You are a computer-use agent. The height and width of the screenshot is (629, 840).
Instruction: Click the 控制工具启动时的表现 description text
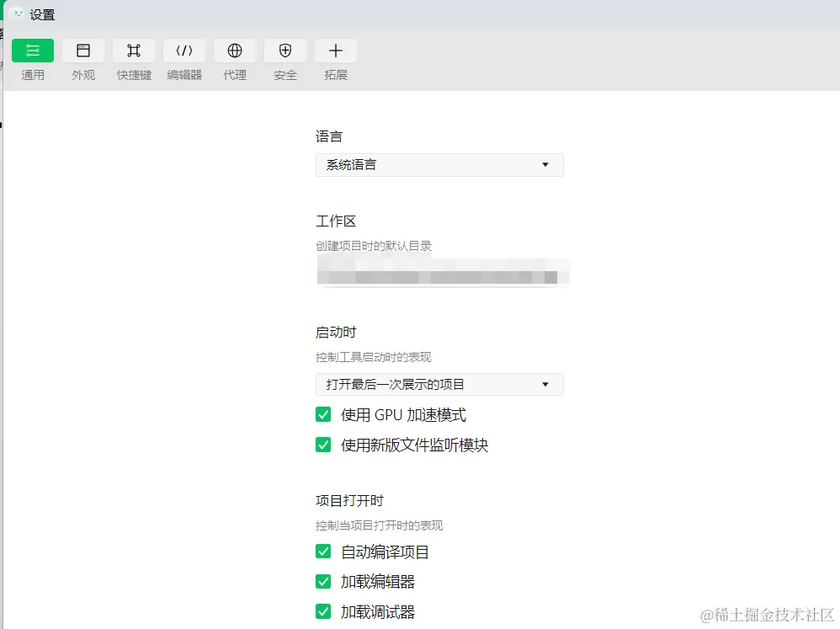click(374, 357)
